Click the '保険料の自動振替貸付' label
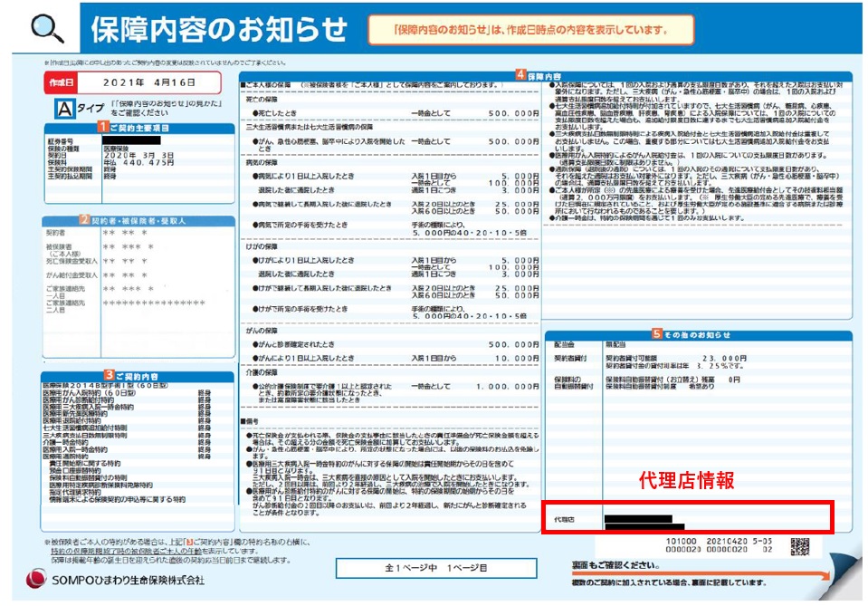Screen dimensions: 868x606 [573, 383]
